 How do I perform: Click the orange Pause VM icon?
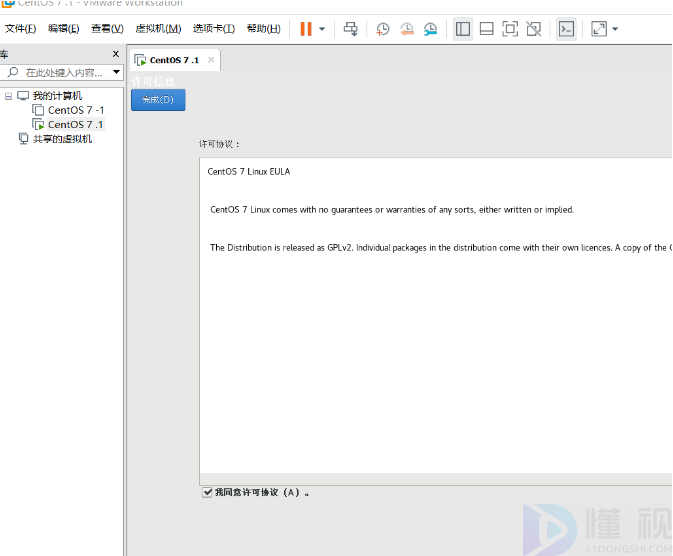point(306,29)
